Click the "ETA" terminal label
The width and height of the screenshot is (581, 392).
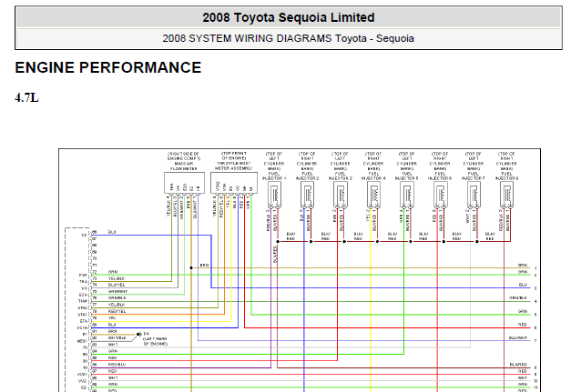(x=84, y=321)
